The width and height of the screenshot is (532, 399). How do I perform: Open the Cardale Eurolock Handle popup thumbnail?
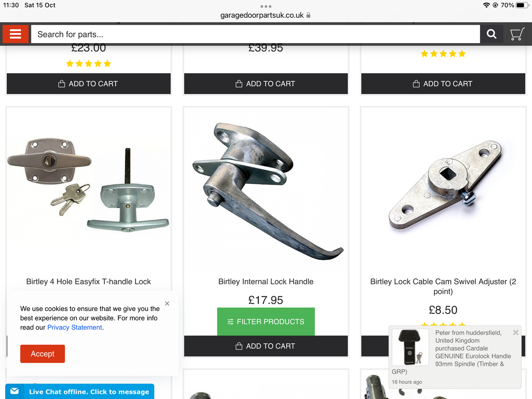[410, 347]
